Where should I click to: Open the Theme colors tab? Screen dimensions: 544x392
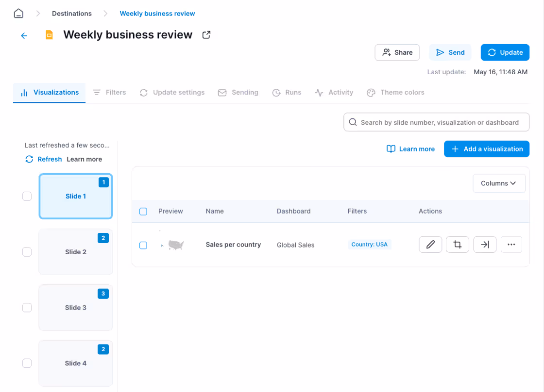tap(395, 93)
